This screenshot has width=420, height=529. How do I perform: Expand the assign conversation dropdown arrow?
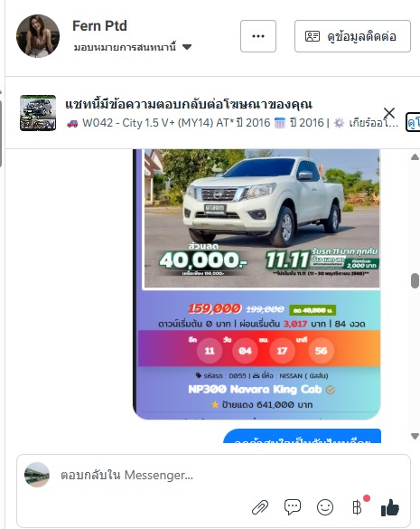point(187,47)
